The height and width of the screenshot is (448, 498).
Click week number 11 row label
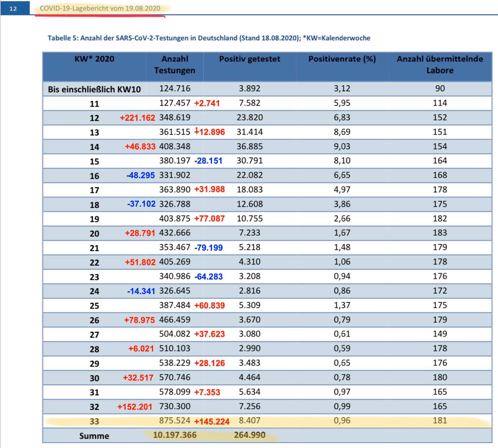94,104
